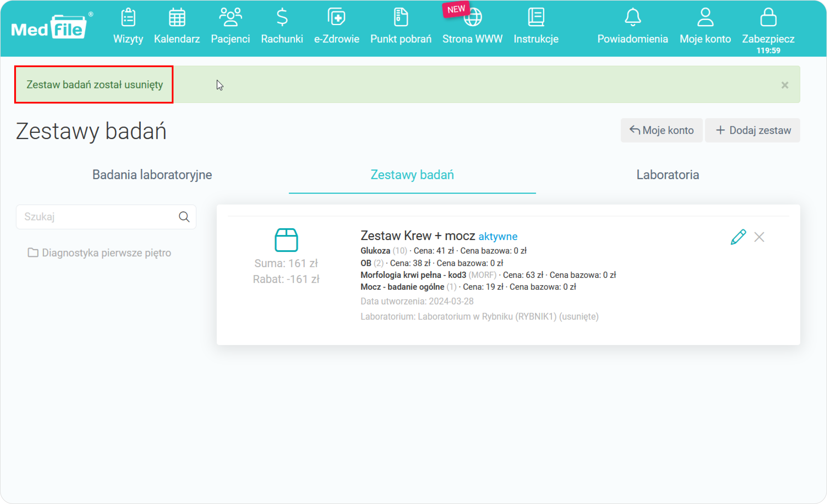The height and width of the screenshot is (504, 827).
Task: Click the Moje konto back button
Action: click(x=661, y=130)
